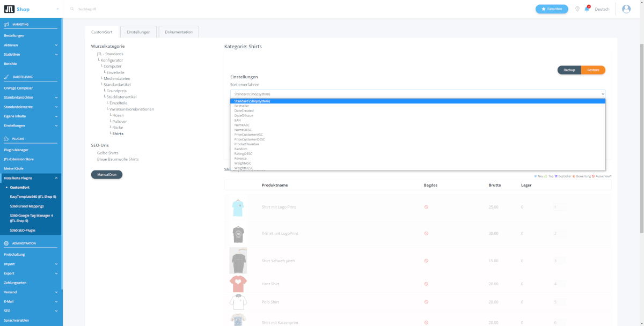The height and width of the screenshot is (326, 644).
Task: Pick the Random sorting option
Action: pos(241,149)
